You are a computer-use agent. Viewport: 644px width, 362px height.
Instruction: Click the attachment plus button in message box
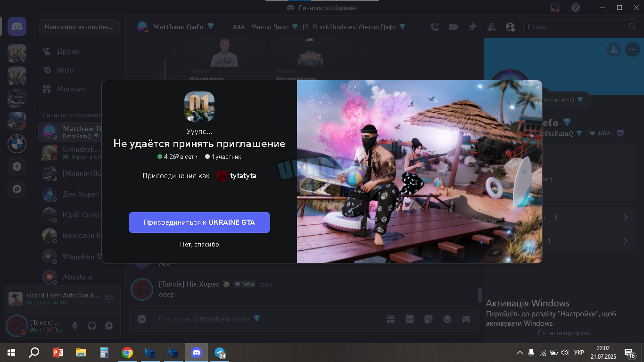pos(142,319)
